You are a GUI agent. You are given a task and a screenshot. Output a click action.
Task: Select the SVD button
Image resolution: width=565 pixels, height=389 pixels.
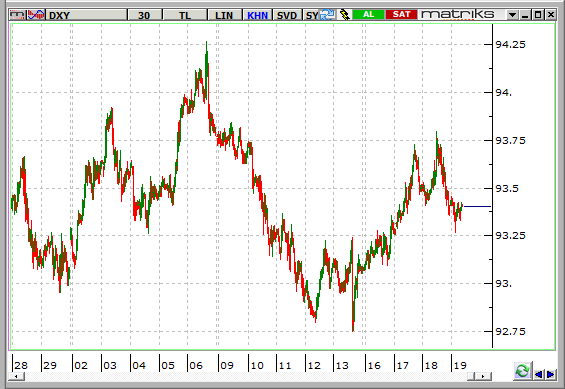tap(287, 15)
